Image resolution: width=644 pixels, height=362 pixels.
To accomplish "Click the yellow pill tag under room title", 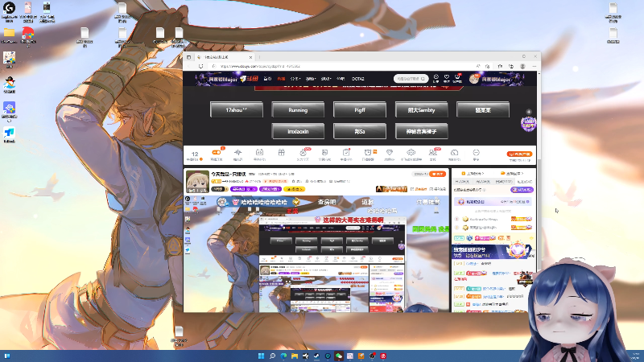I will [294, 189].
